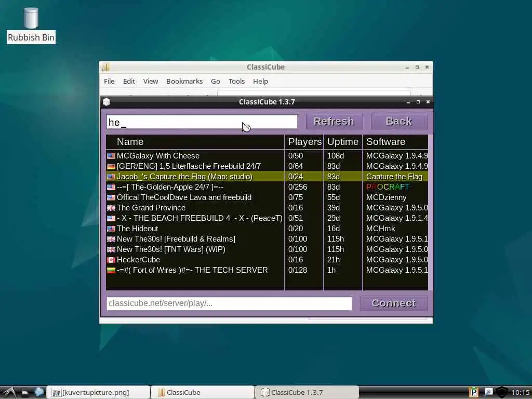Click the MCDzienny software cell
This screenshot has width=532, height=399.
pos(386,197)
